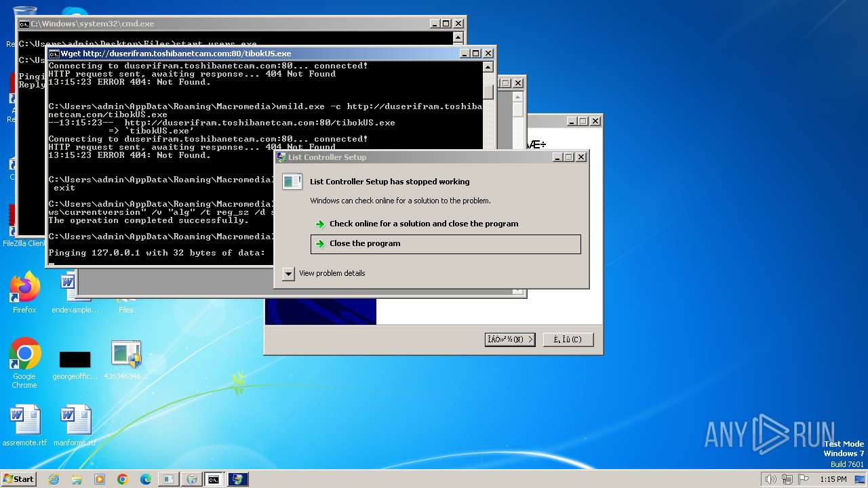
Task: Open Windows Explorer folder on taskbar
Action: [x=77, y=479]
